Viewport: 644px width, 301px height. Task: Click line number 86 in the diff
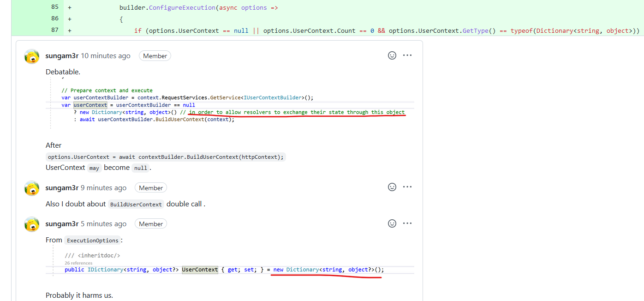click(54, 18)
